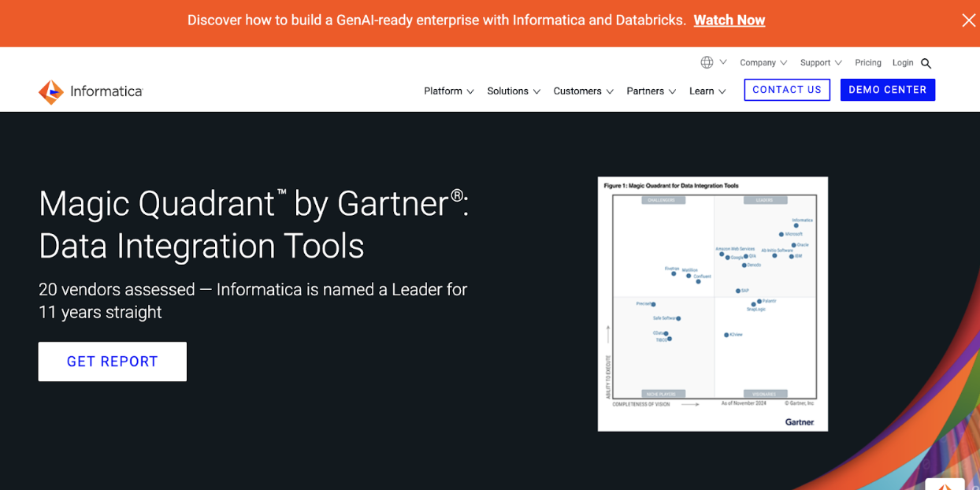
Task: Close the orange promo banner
Action: (968, 20)
